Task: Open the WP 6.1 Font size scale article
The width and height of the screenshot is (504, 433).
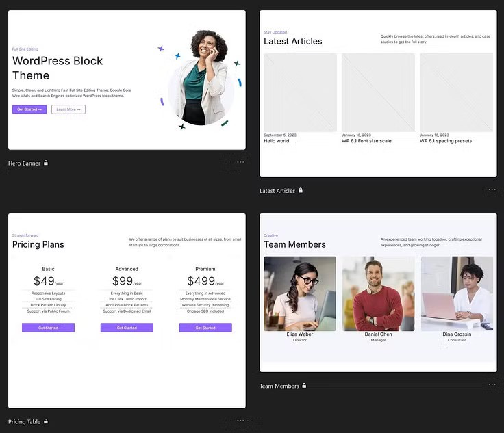Action: tap(366, 141)
